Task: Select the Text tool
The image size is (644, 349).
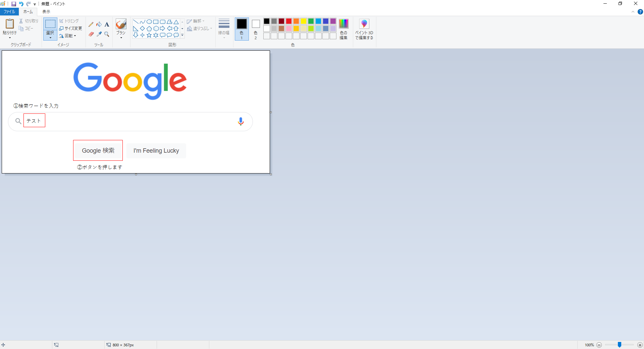Action: pos(107,24)
